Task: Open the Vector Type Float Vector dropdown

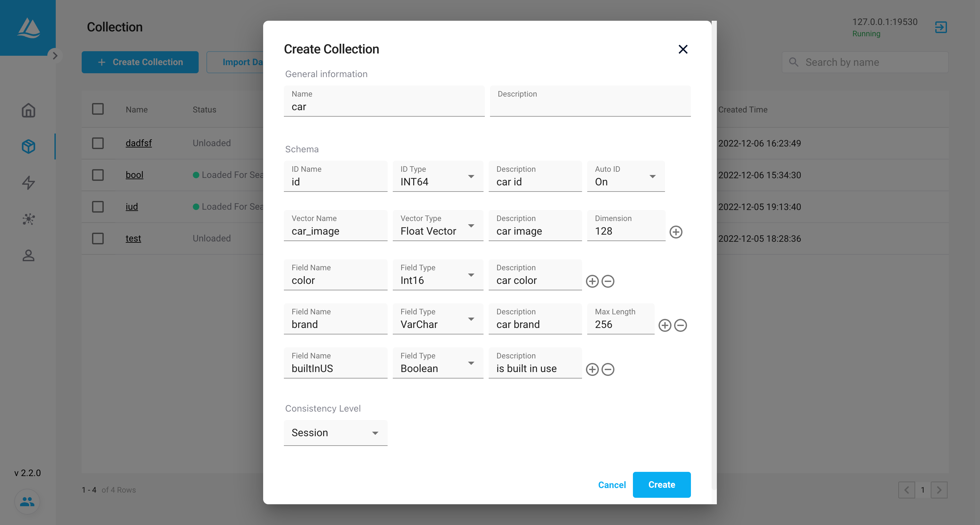Action: click(x=437, y=226)
